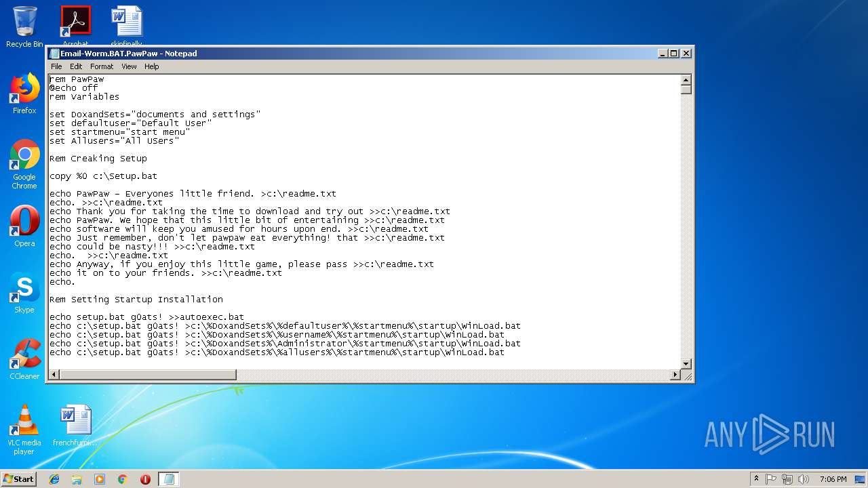Open the Action Center flag icon
This screenshot has width=868, height=488.
pos(771,479)
